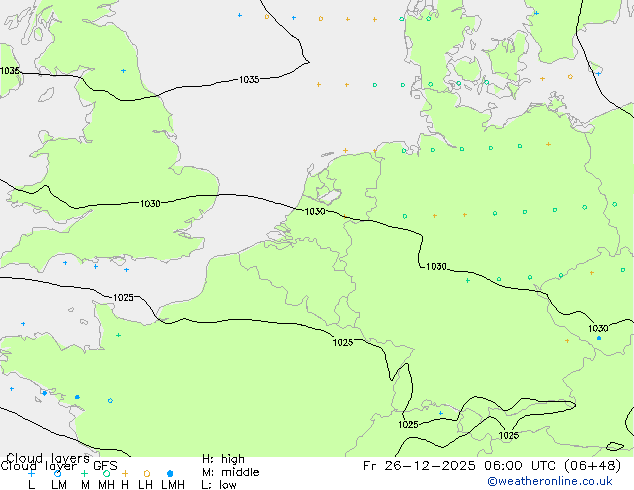The height and width of the screenshot is (490, 634).
Task: Click the 'L: low' legend text
Action: [219, 484]
